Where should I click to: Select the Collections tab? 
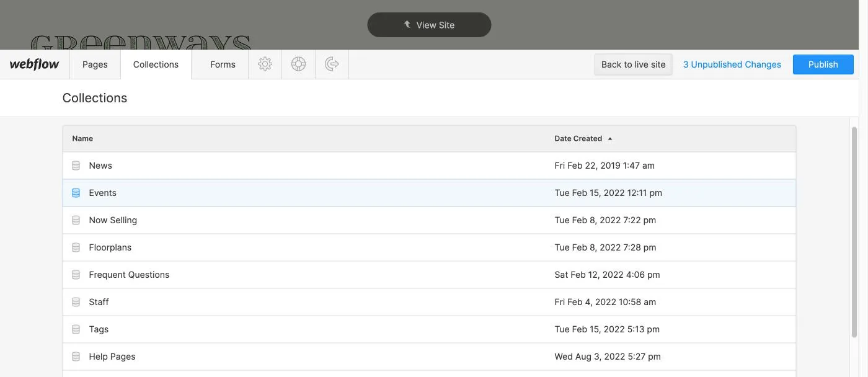156,64
